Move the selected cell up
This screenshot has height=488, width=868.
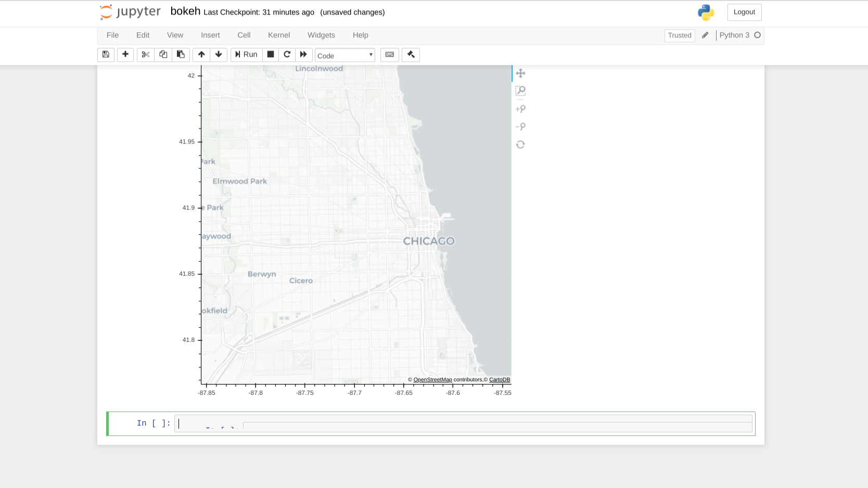pos(201,55)
